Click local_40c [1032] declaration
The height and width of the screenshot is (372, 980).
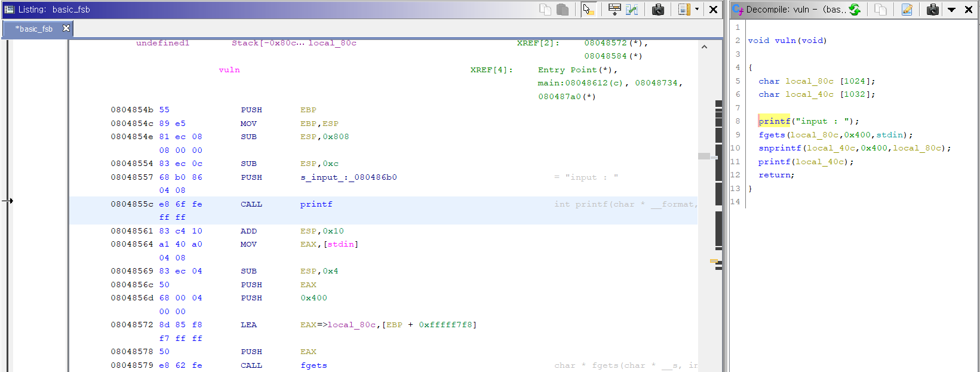(816, 94)
